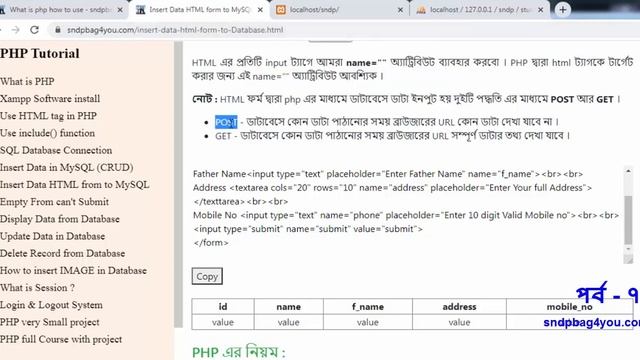Open the 'What is Session ?' link
Viewport: 640px width, 360px height.
37,287
